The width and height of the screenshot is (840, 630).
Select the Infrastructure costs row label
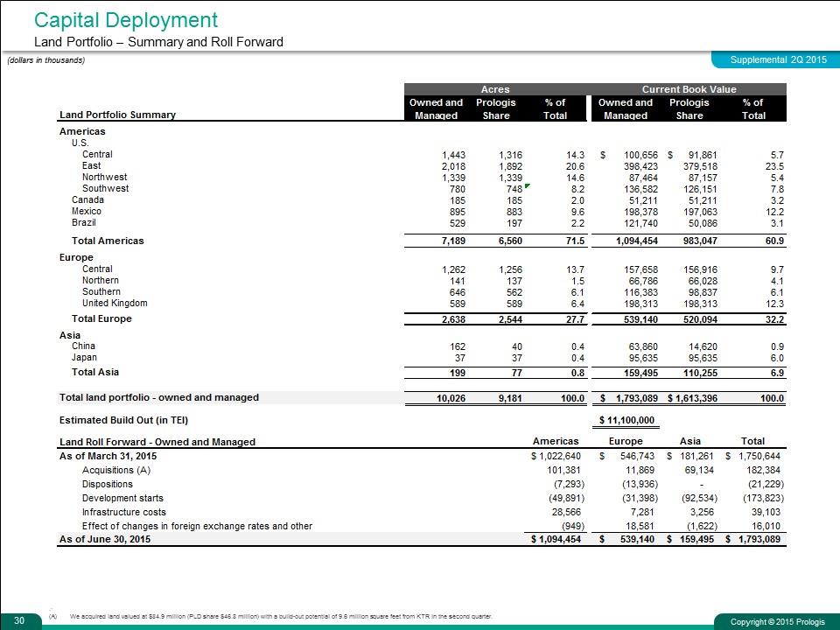[124, 512]
